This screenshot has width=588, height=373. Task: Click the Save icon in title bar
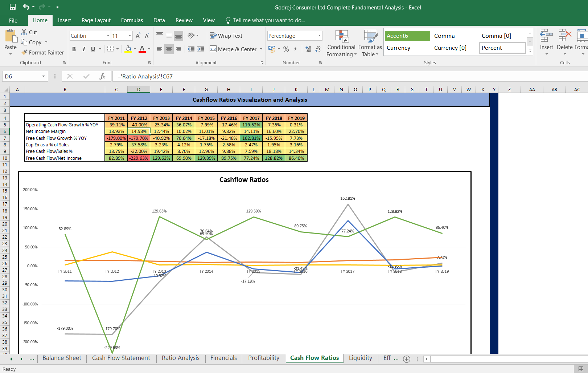click(13, 7)
